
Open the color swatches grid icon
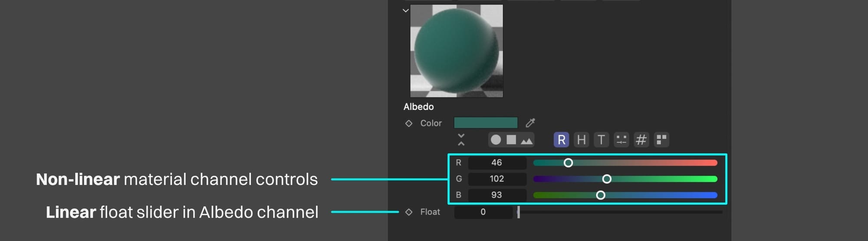coord(661,140)
